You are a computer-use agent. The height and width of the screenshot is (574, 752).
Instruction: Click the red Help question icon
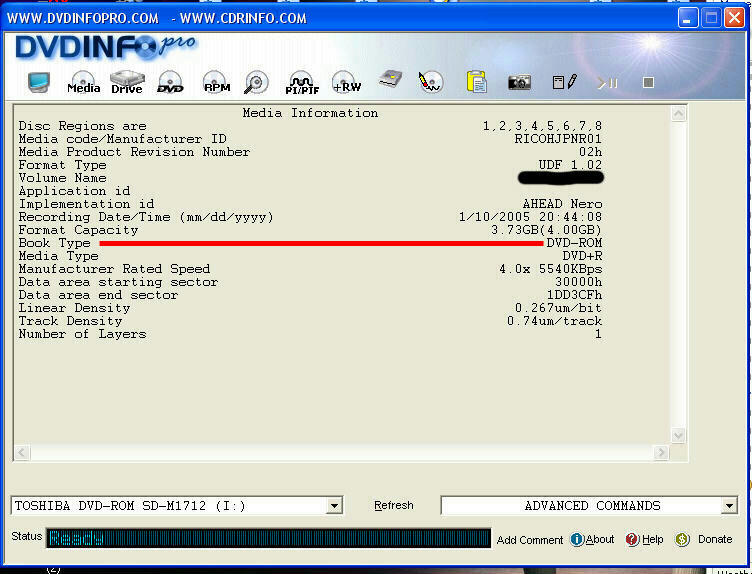[x=632, y=539]
